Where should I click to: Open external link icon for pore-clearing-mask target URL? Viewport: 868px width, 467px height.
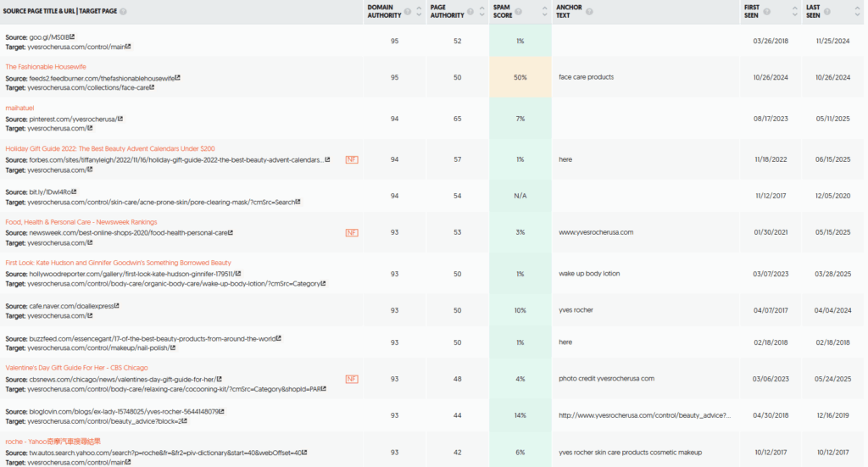298,202
